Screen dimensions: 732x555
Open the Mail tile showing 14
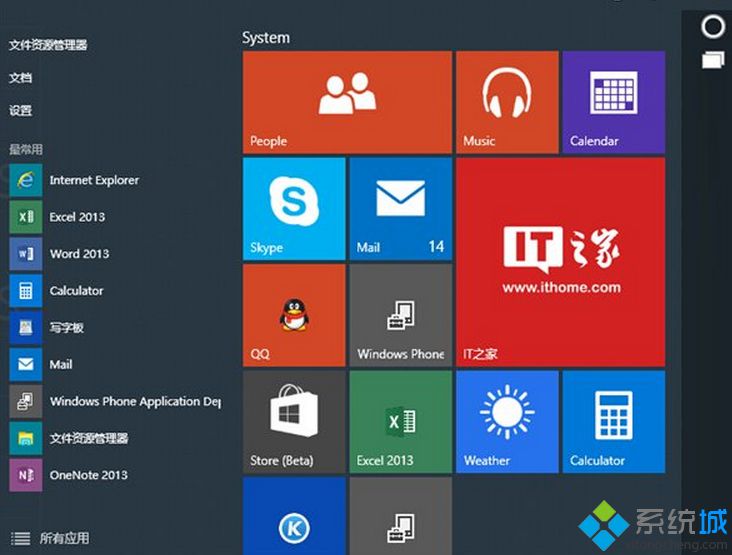(x=401, y=209)
